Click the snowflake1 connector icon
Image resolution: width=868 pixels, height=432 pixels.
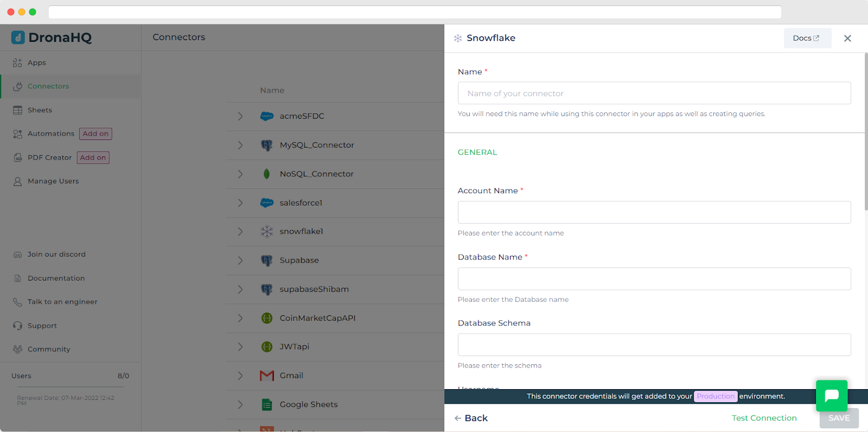click(x=267, y=232)
